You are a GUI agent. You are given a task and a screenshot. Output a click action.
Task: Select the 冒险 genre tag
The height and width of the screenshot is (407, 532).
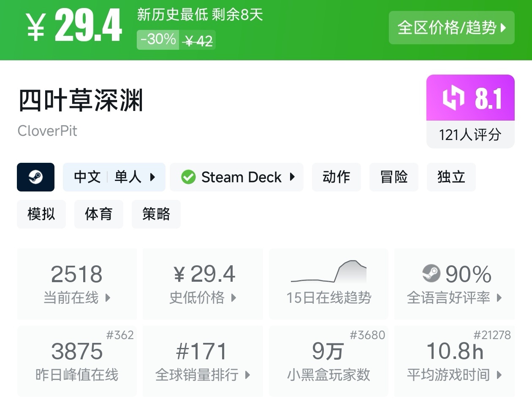coord(394,177)
